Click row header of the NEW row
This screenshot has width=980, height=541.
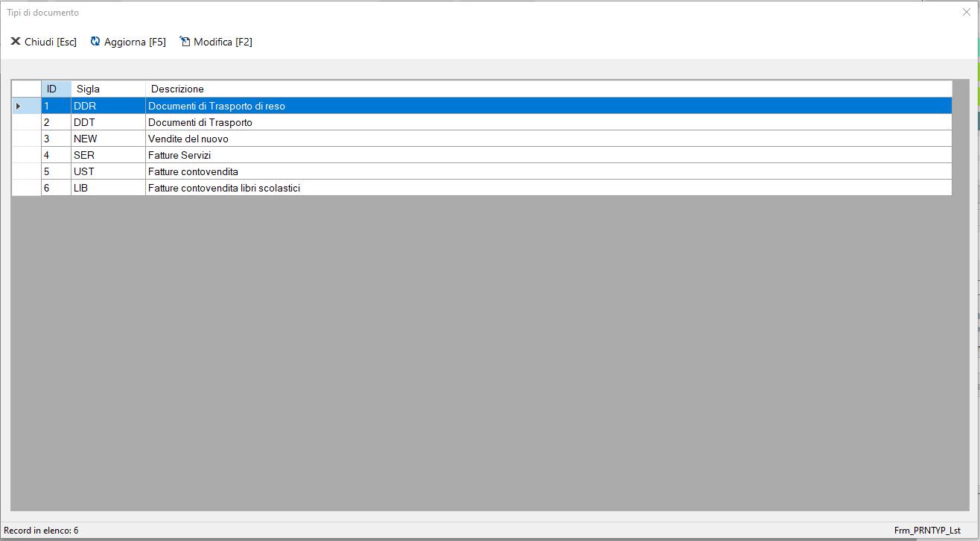[x=26, y=139]
